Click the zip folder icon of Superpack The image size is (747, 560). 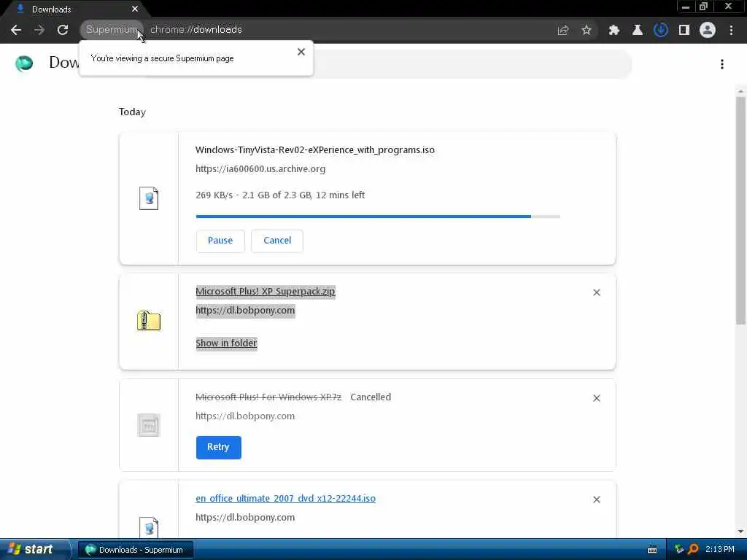(149, 321)
